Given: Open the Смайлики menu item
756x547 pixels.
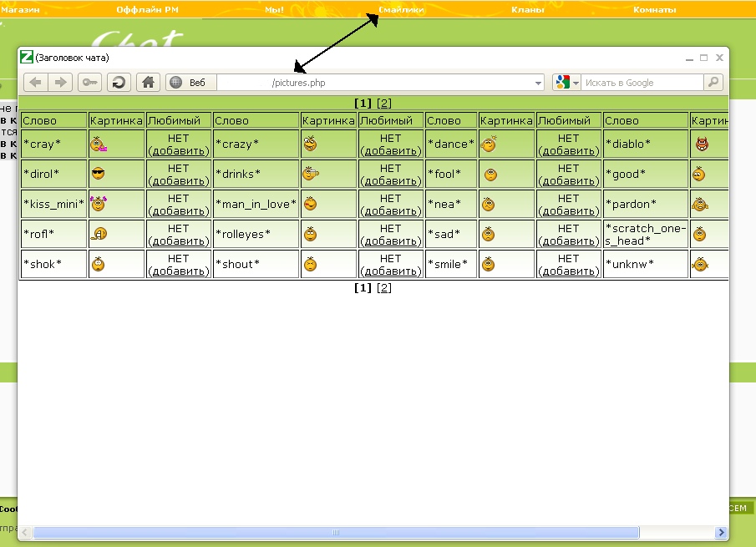Looking at the screenshot, I should 401,10.
